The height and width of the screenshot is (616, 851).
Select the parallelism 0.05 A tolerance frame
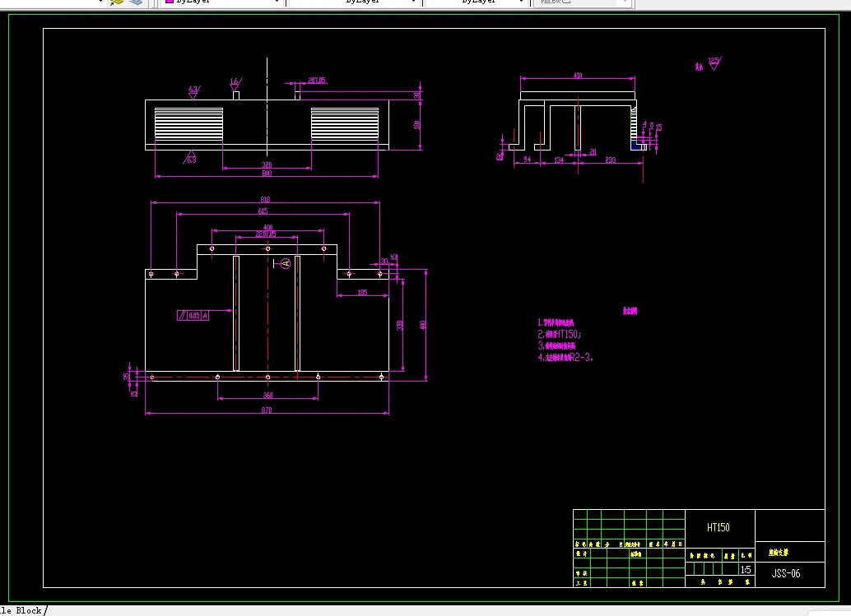[193, 315]
